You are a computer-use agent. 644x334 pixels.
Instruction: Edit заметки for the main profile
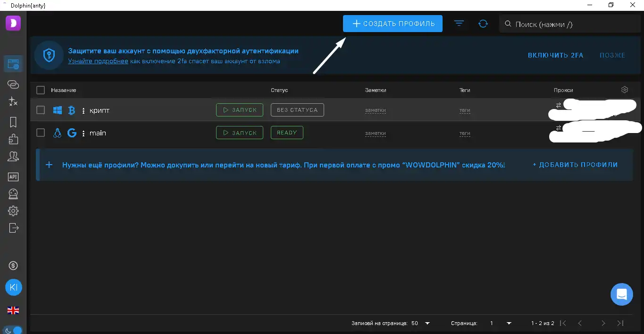point(376,134)
